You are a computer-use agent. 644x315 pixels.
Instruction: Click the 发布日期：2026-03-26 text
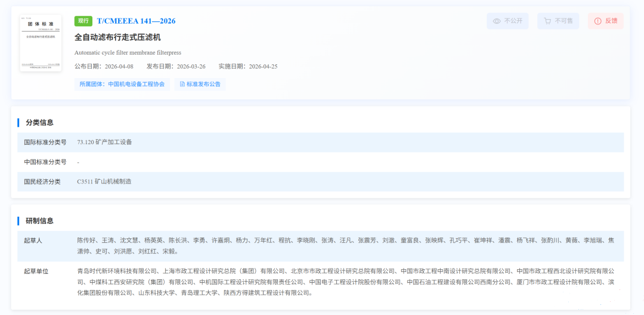[176, 67]
